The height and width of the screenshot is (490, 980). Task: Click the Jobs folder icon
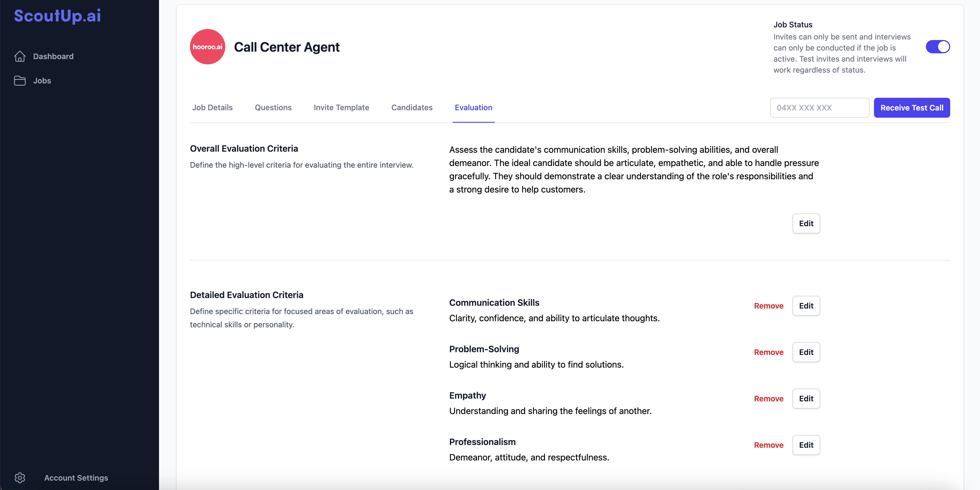(20, 81)
